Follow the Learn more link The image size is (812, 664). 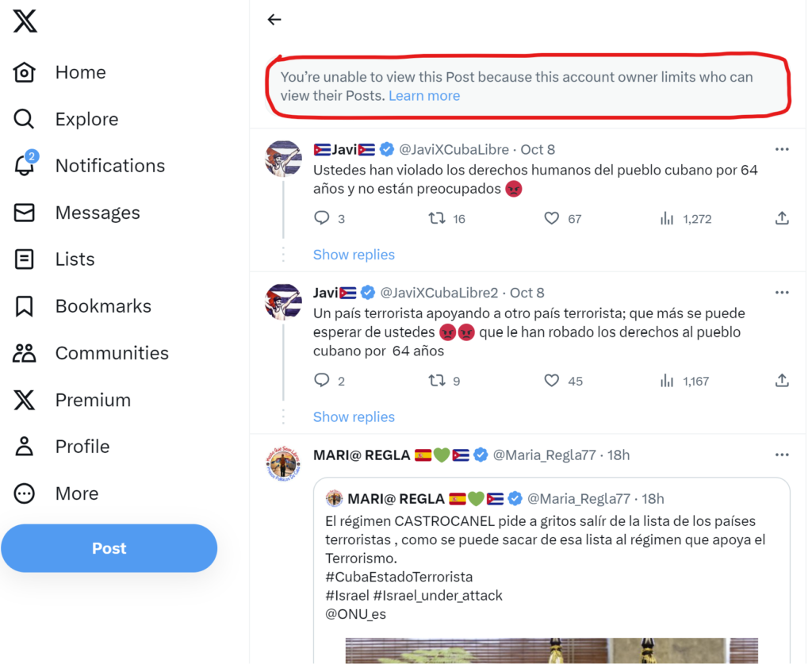point(424,96)
